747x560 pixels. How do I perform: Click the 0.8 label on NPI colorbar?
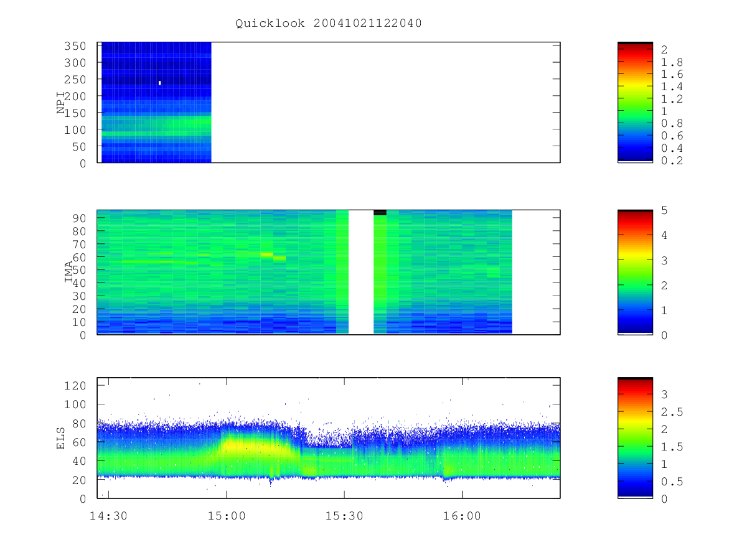pyautogui.click(x=672, y=124)
